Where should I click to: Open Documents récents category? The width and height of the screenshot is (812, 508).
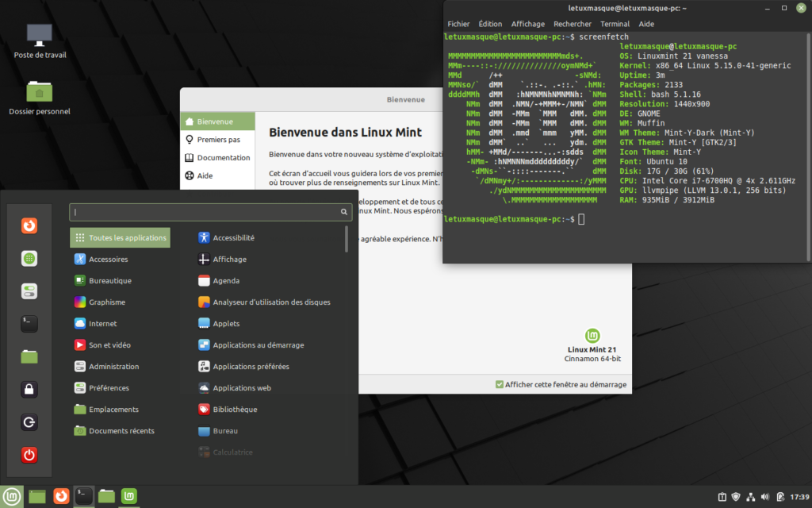pyautogui.click(x=114, y=431)
